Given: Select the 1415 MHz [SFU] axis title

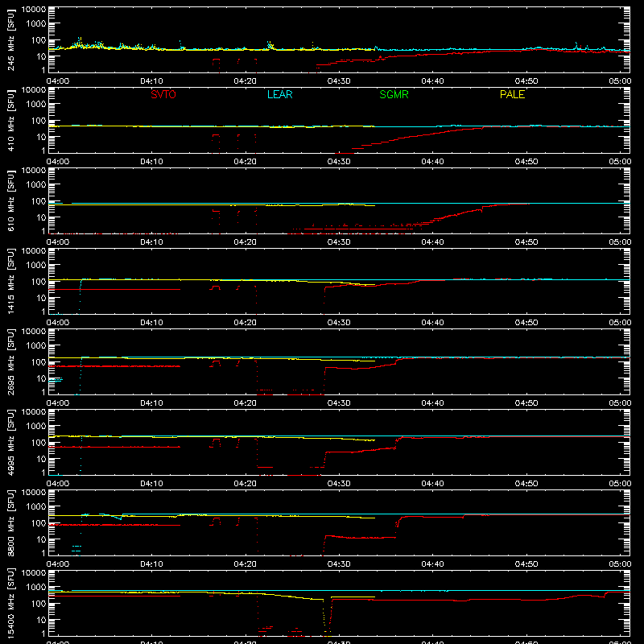Looking at the screenshot, I should (x=11, y=281).
